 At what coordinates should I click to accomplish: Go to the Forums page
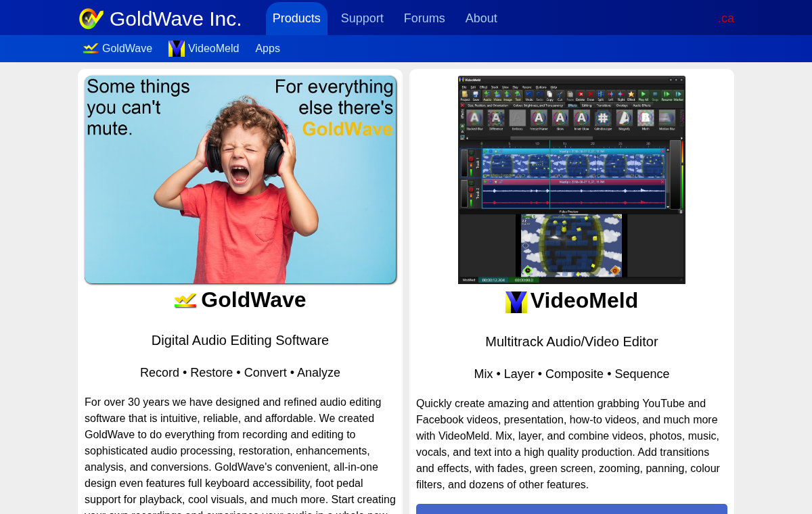pyautogui.click(x=424, y=18)
